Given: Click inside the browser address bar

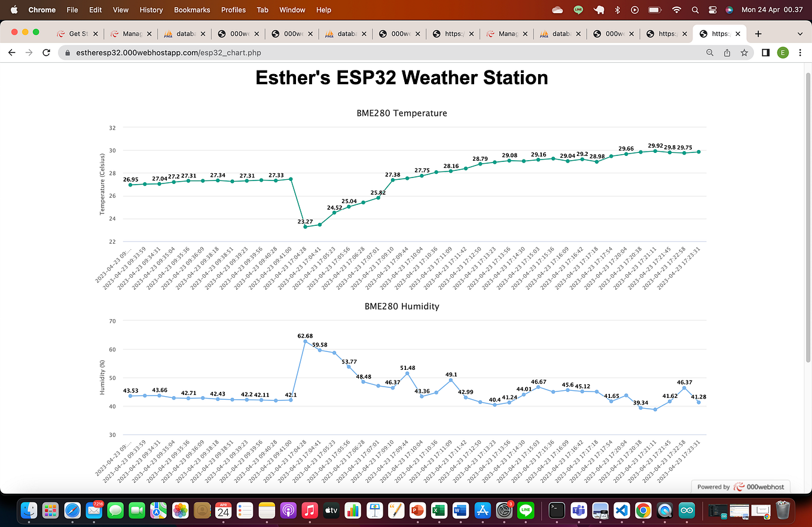Looking at the screenshot, I should (x=239, y=53).
